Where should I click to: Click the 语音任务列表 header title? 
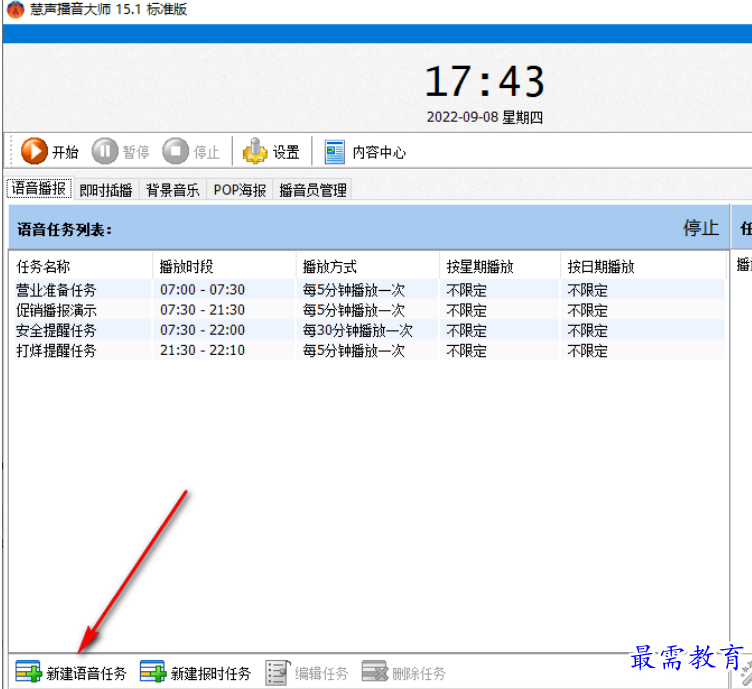pos(64,229)
